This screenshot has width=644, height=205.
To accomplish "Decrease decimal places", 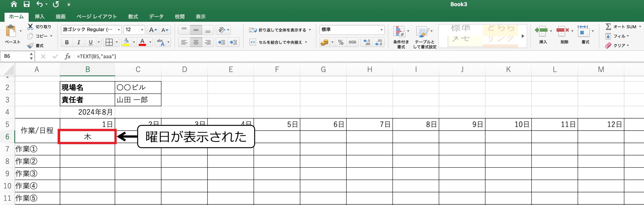I will 379,42.
